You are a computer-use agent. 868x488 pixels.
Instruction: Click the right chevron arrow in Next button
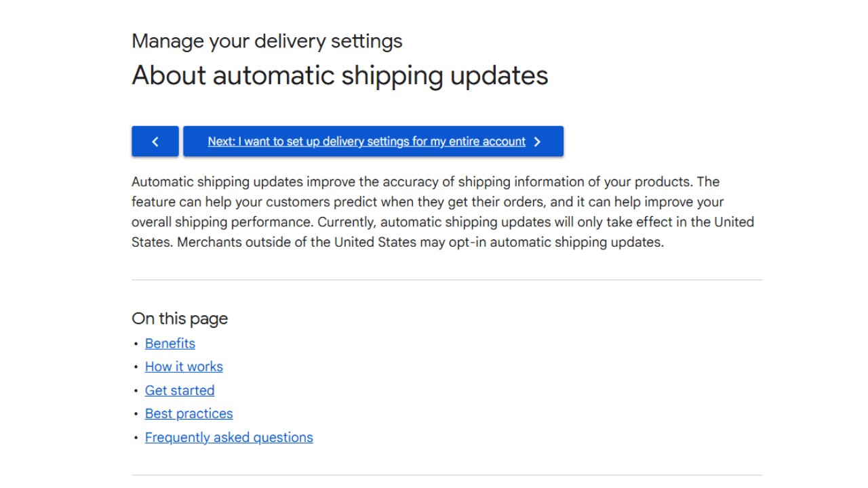[x=537, y=142]
